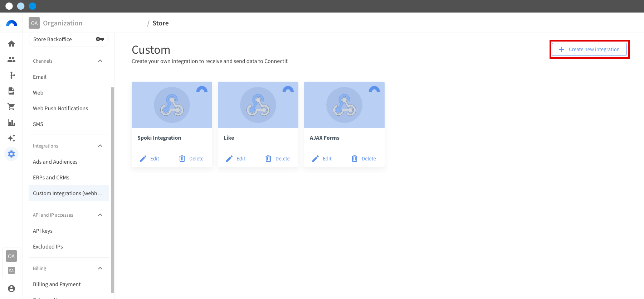
Task: Collapse the Billing section
Action: click(100, 268)
